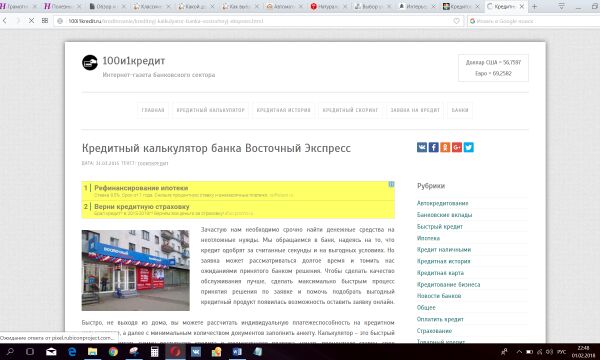Image resolution: width=600 pixels, height=360 pixels.
Task: Open VK app from taskbar
Action: [196, 352]
